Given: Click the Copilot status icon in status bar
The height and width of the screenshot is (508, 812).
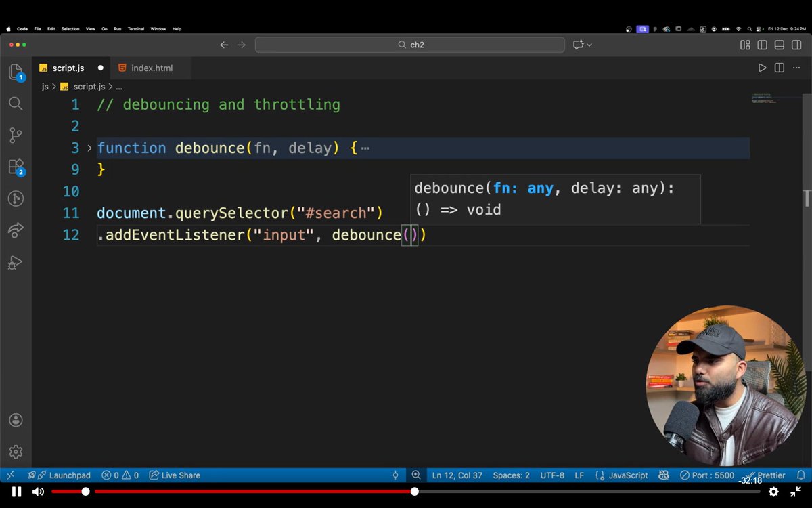Looking at the screenshot, I should (x=663, y=475).
